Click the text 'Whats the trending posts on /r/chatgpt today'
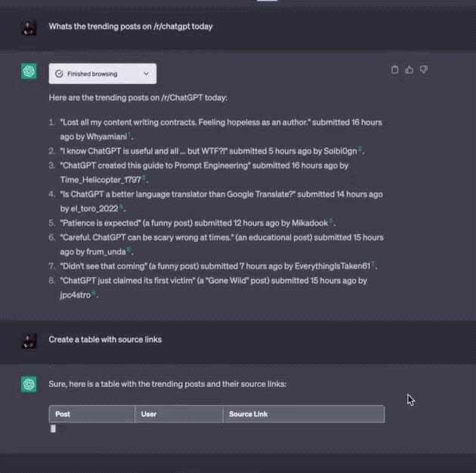 131,26
